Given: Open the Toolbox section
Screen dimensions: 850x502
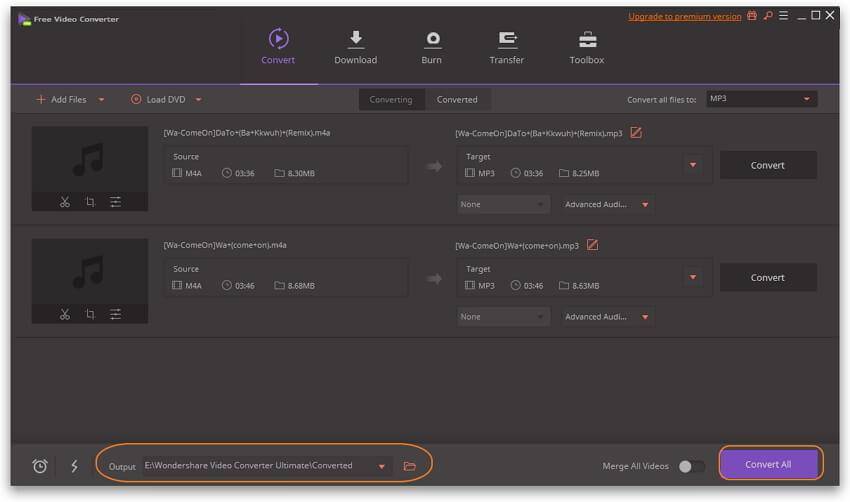Looking at the screenshot, I should (586, 48).
